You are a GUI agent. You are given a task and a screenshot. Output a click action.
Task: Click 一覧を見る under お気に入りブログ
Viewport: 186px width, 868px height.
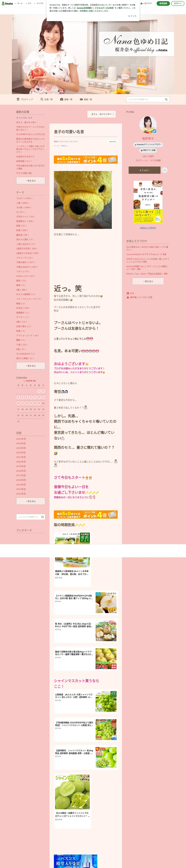148,281
